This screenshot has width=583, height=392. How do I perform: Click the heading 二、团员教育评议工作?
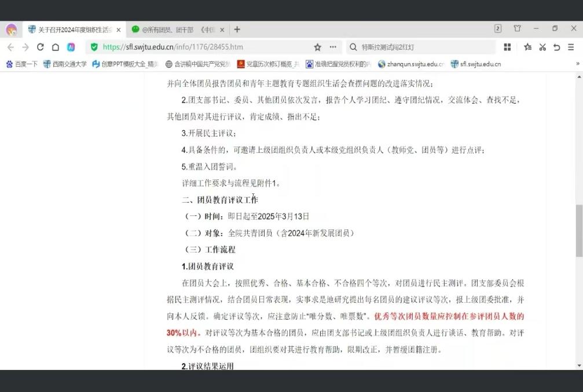[220, 200]
